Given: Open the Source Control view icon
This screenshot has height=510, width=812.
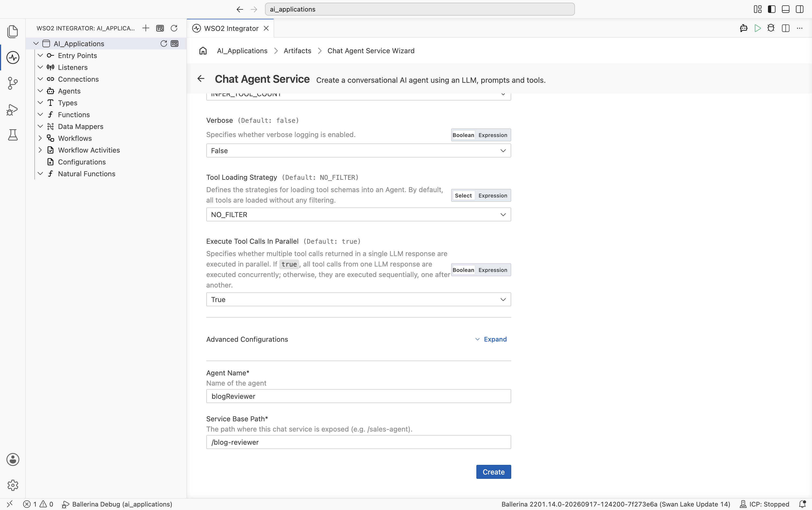Looking at the screenshot, I should pos(13,83).
